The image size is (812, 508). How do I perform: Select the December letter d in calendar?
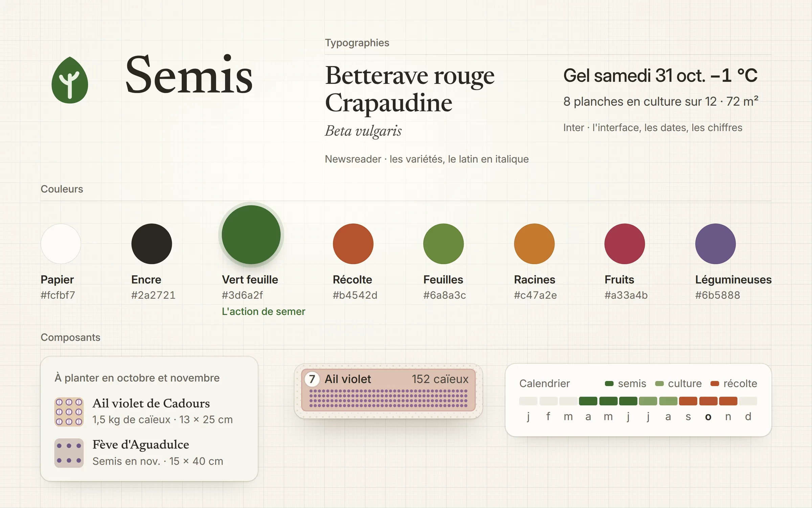click(748, 417)
